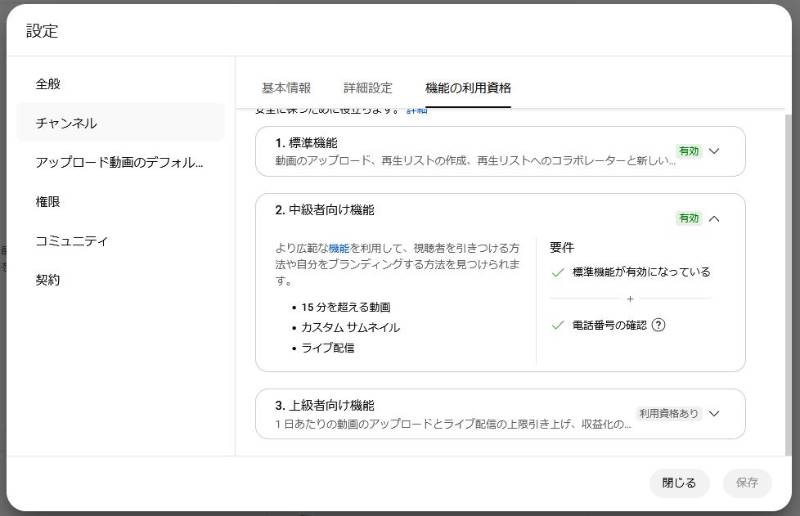Viewport: 800px width, 516px height.
Task: Switch to the 詳細設定 tab
Action: 368,88
